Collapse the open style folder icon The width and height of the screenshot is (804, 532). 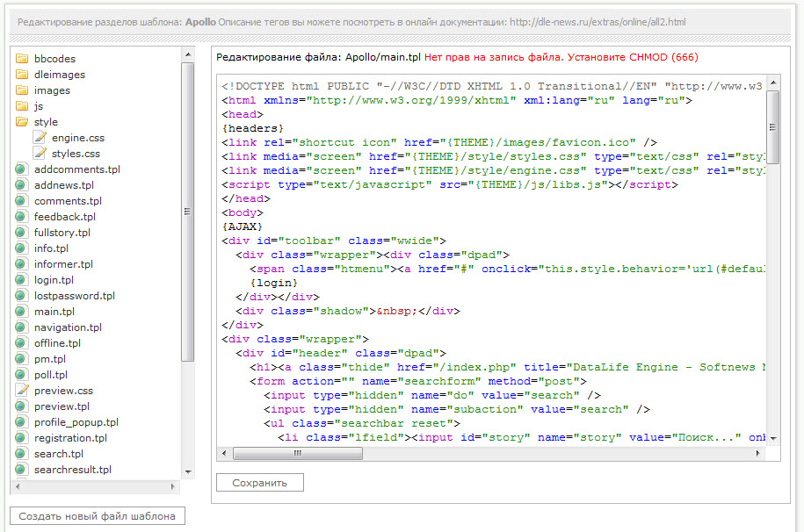coord(22,121)
